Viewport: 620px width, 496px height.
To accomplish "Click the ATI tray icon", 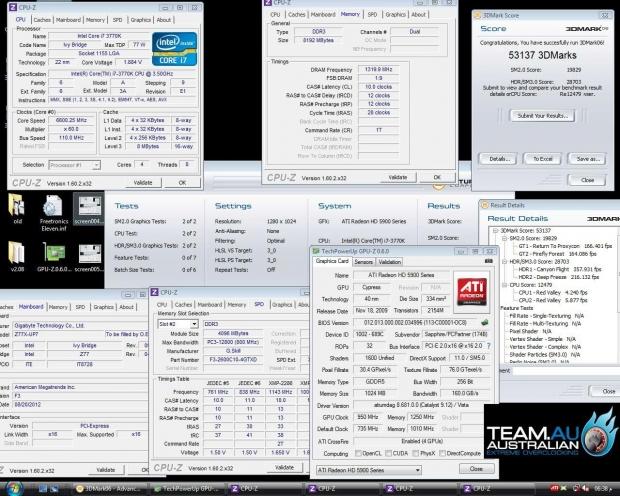I will coord(554,488).
